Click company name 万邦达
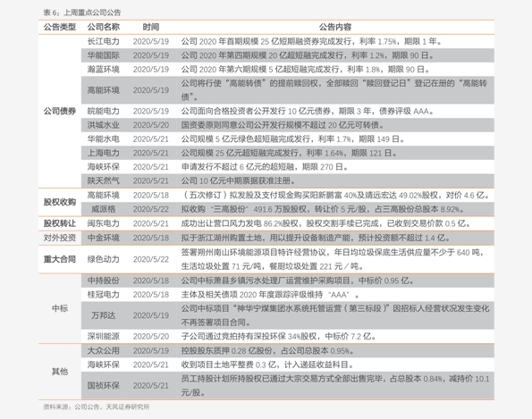 click(x=104, y=315)
